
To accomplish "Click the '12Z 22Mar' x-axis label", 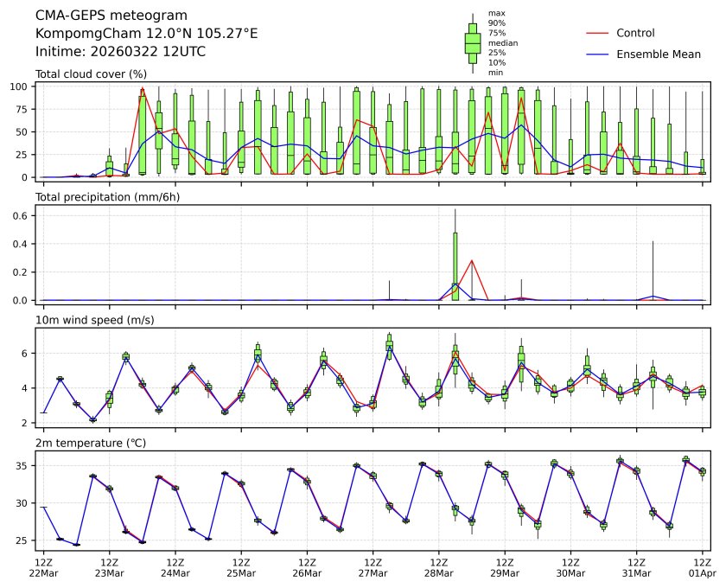I will (43, 566).
